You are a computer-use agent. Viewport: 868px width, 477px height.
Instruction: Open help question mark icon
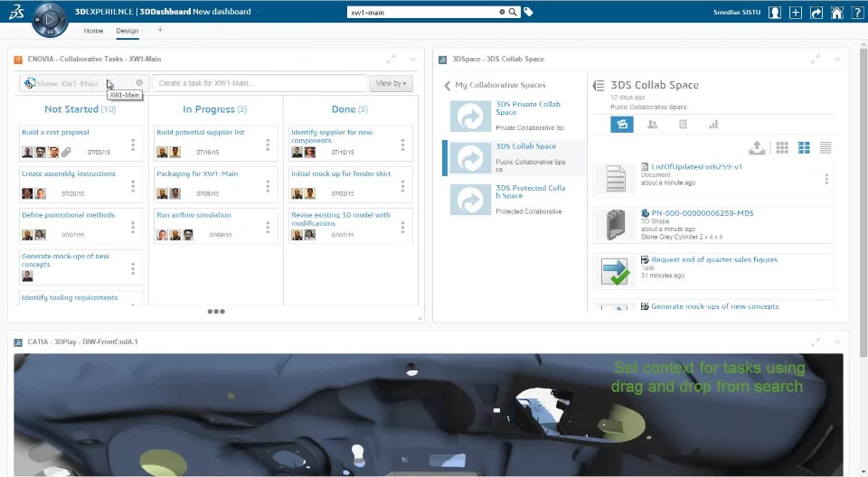pyautogui.click(x=857, y=12)
